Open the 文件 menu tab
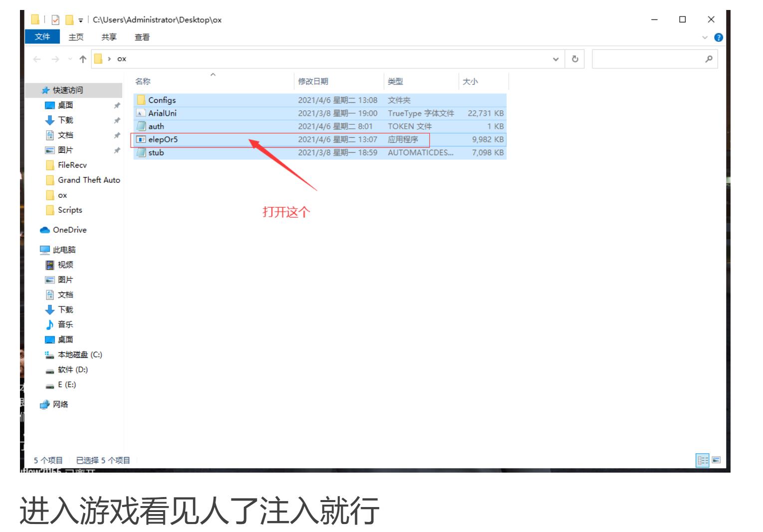Viewport: 763px width, 532px height. [42, 37]
